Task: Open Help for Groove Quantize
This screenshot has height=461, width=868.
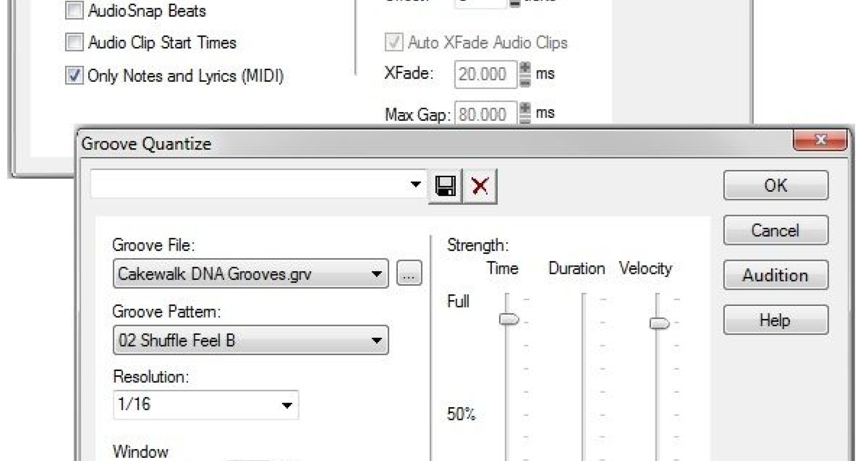Action: (x=775, y=320)
